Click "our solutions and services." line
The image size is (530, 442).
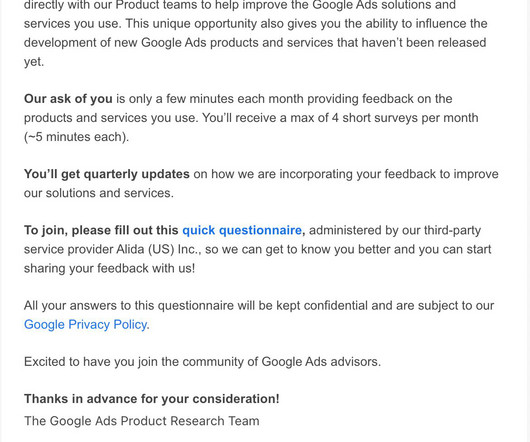coord(99,193)
